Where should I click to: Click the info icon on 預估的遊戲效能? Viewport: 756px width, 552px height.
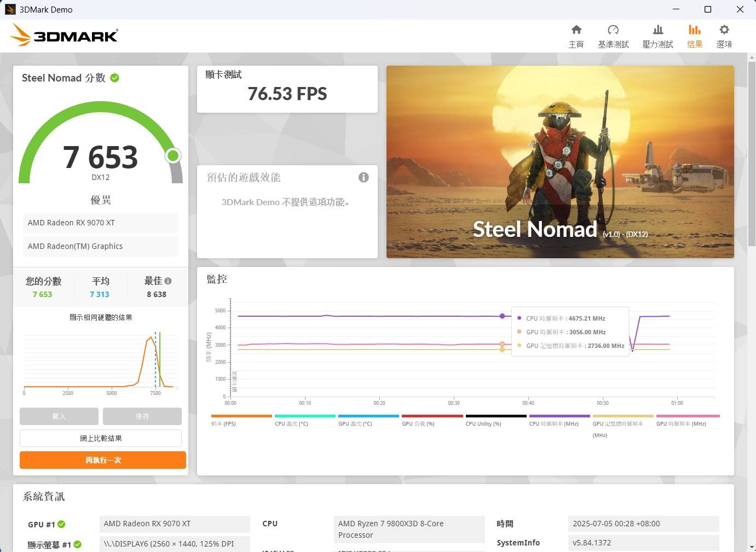point(363,177)
